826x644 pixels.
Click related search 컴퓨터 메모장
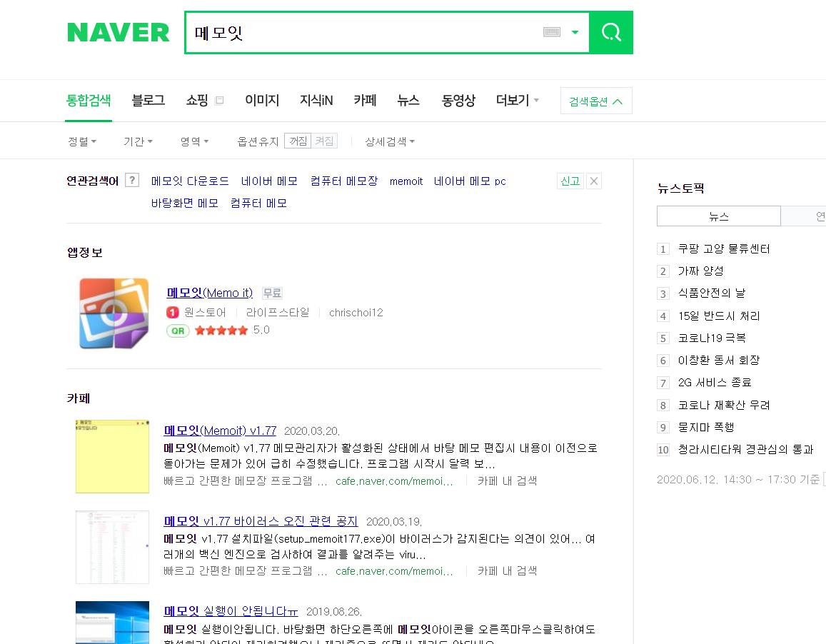344,181
